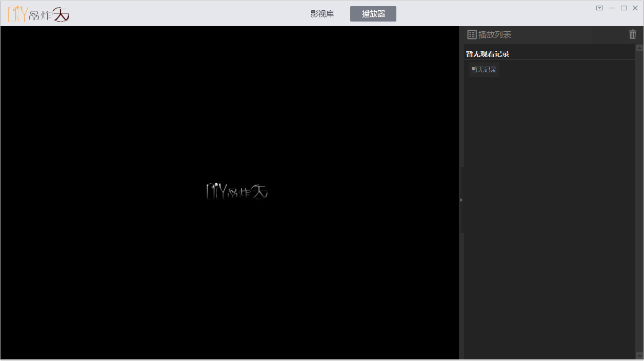Minimize the player window
Image resolution: width=644 pixels, height=361 pixels.
[x=612, y=8]
